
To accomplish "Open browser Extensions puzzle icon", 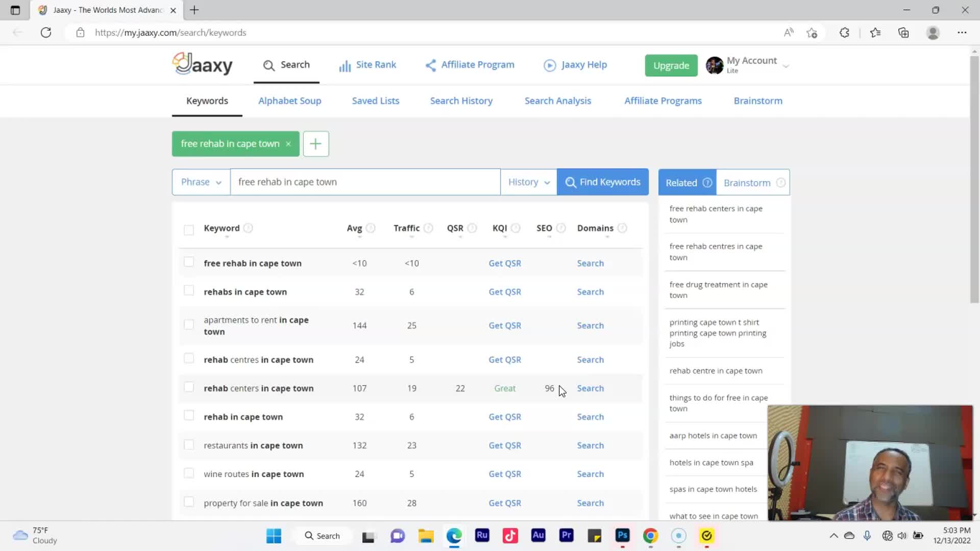I will point(844,33).
